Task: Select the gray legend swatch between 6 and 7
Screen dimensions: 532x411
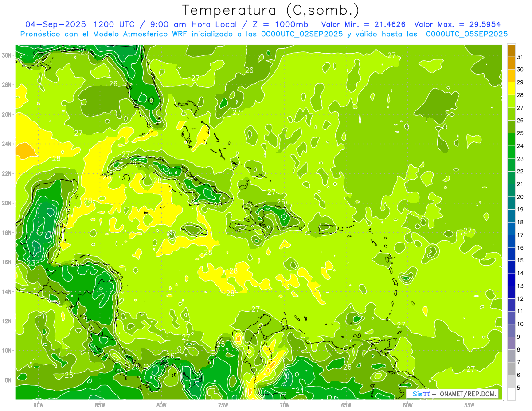Action: (511, 368)
